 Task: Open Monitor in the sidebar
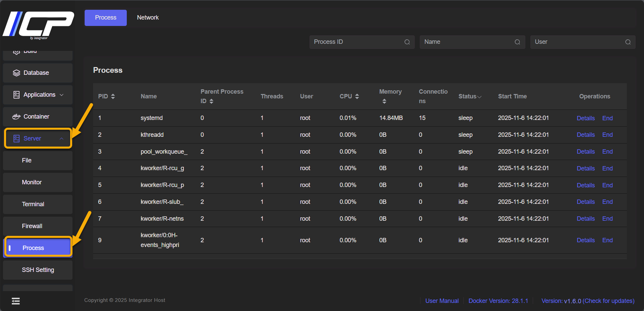pos(38,182)
